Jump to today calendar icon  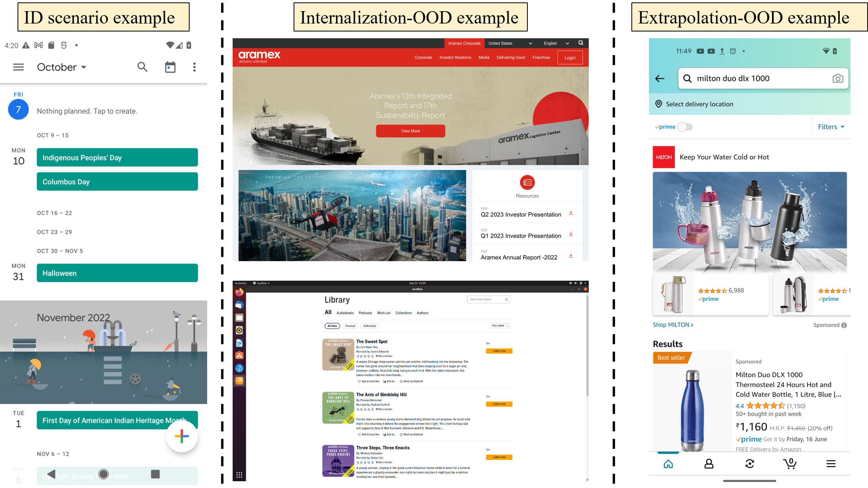point(170,67)
